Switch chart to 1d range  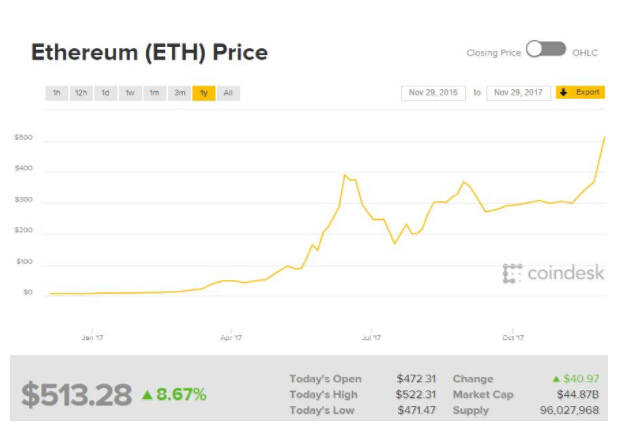(105, 93)
